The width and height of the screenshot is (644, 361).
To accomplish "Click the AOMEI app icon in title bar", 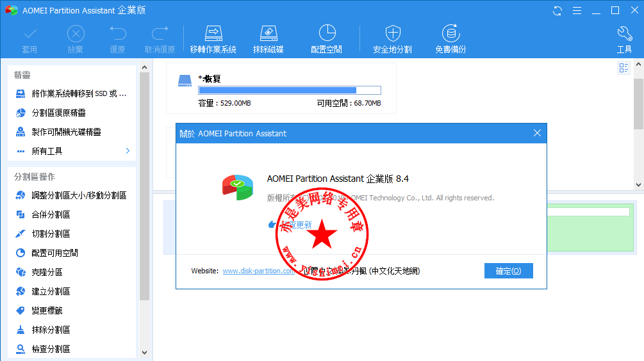I will click(x=12, y=10).
